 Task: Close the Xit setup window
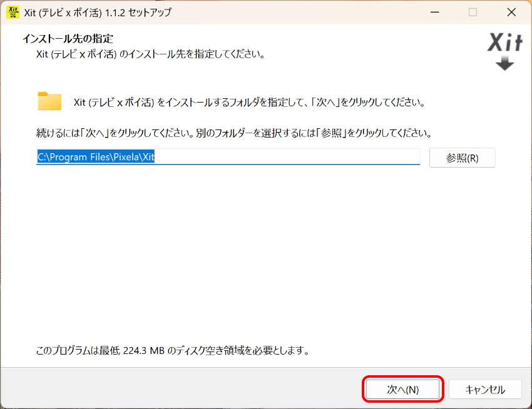(511, 13)
